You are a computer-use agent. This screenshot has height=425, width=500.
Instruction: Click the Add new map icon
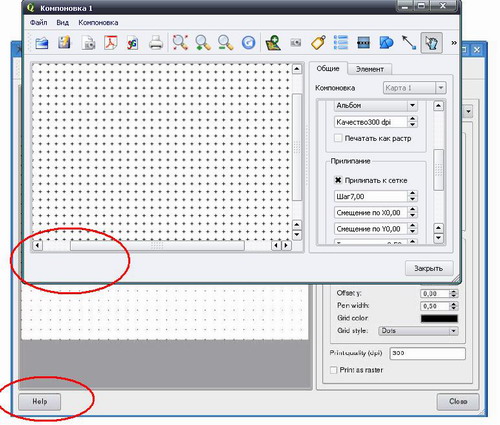(273, 43)
